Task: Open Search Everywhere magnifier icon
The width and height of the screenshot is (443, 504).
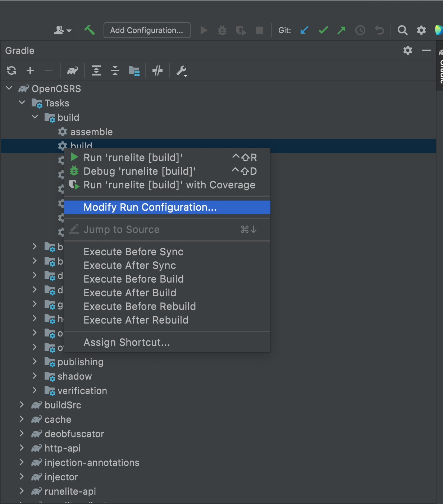Action: (402, 30)
